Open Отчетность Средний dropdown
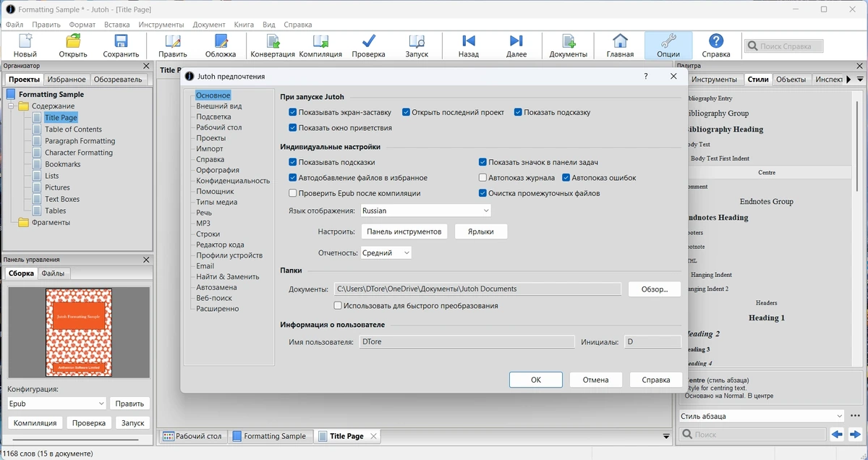Image resolution: width=868 pixels, height=460 pixels. pos(386,253)
